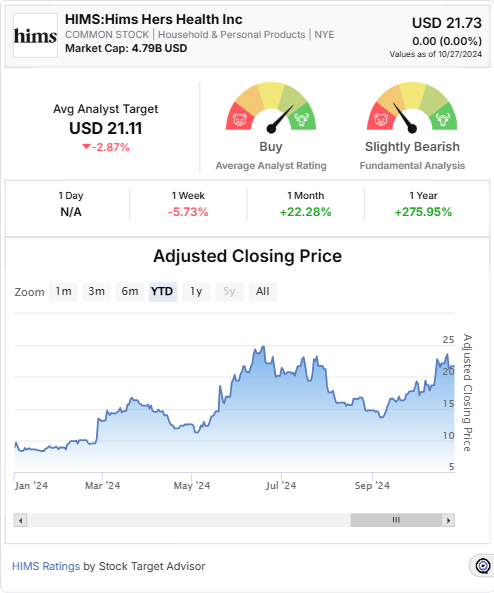Click the June peak on price chart
This screenshot has width=494, height=593.
(263, 347)
